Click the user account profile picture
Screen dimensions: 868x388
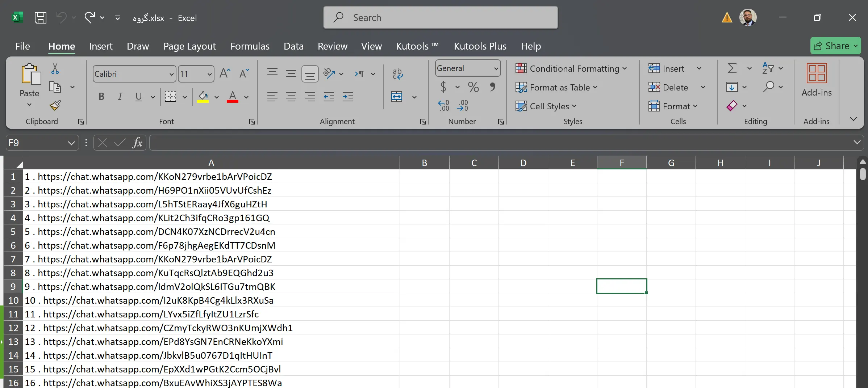click(x=748, y=17)
